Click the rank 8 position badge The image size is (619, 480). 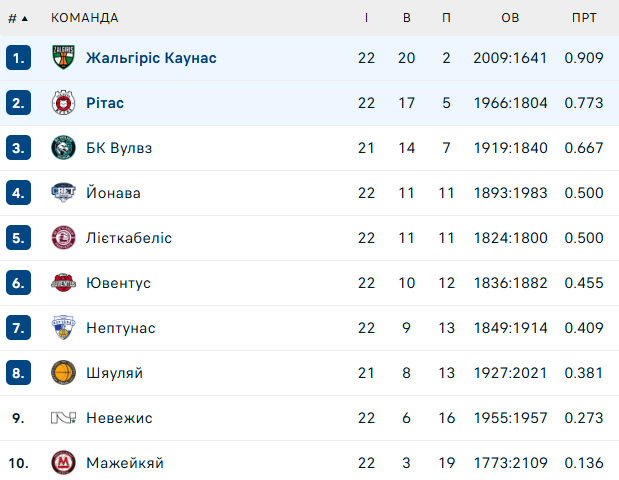click(x=19, y=373)
